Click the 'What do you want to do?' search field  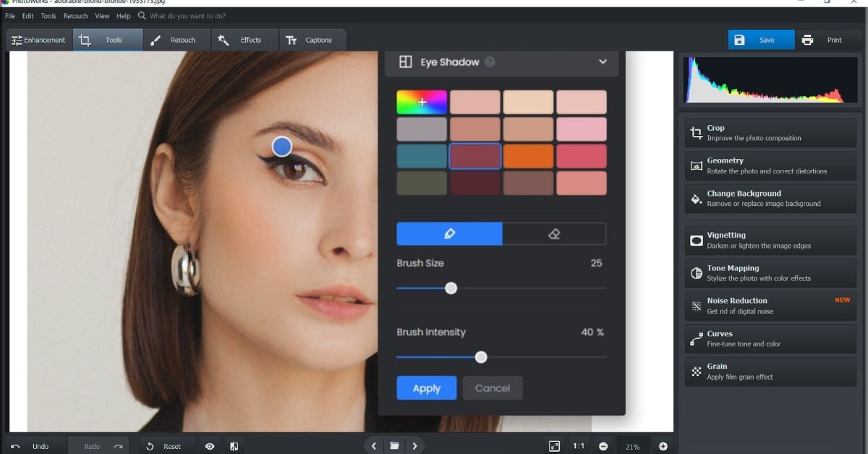[x=187, y=16]
